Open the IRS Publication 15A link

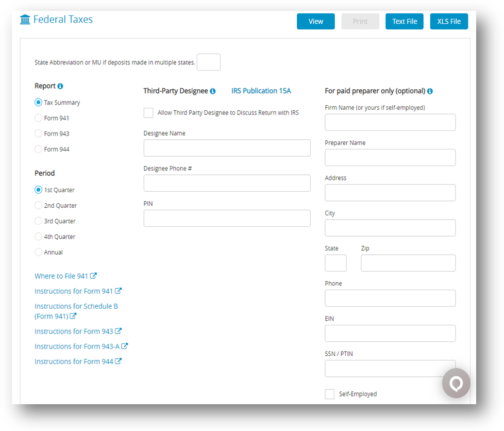(x=261, y=91)
